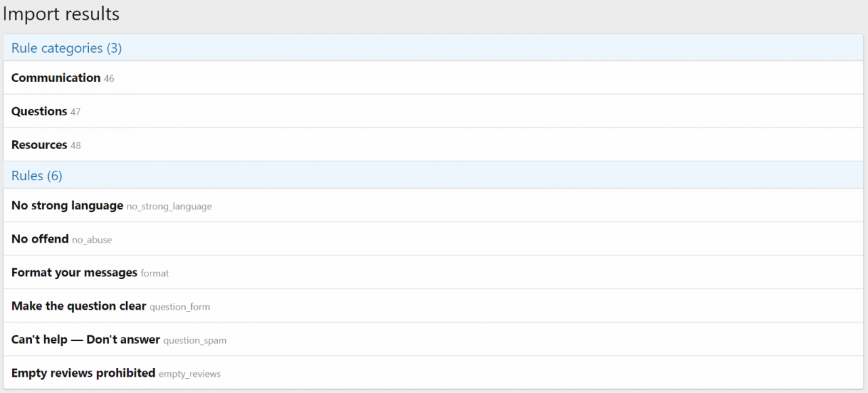Open the Format your messages rule
868x393 pixels.
pos(74,272)
